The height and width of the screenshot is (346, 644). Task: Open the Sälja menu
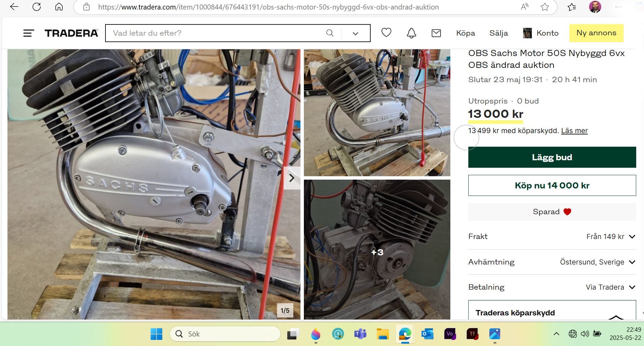(x=499, y=33)
